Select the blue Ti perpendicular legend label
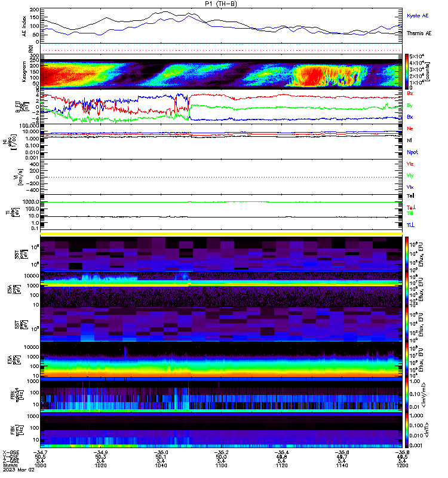Screen dimensions: 448x478 [x=410, y=225]
